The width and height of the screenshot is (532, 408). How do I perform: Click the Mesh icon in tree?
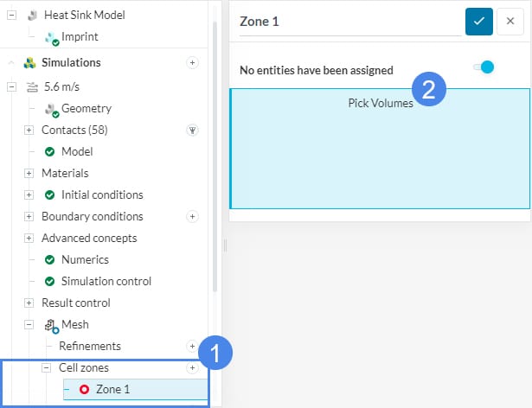(51, 325)
